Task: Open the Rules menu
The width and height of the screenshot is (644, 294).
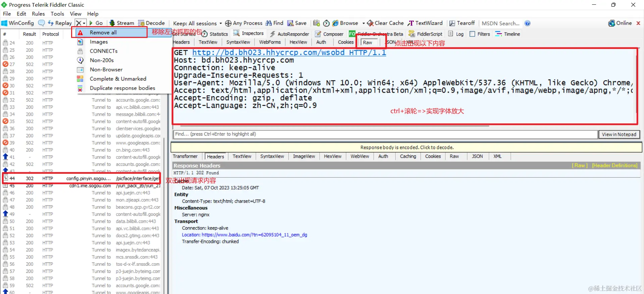Action: (38, 14)
